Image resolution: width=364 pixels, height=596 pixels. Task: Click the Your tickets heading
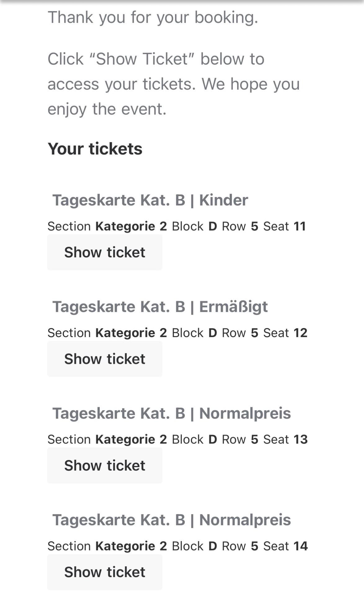pos(95,149)
